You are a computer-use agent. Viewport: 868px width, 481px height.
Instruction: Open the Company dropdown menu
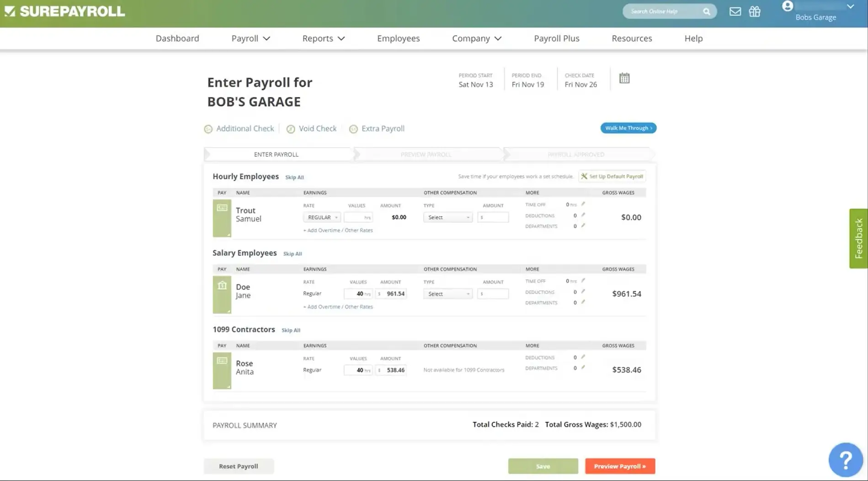477,38
